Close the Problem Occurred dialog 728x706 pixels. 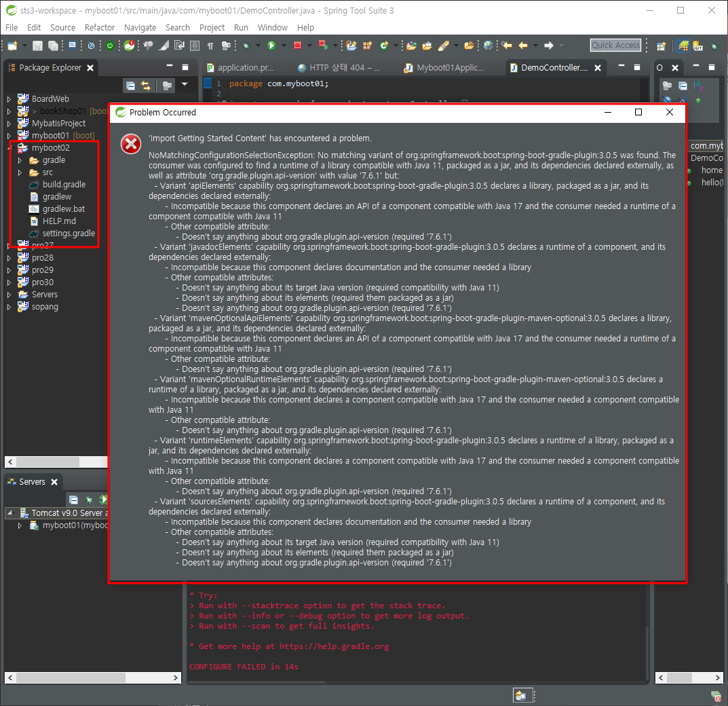click(669, 112)
